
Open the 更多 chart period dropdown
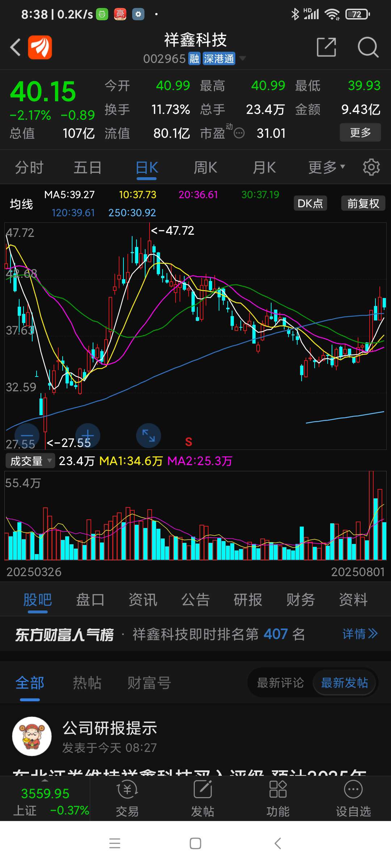(x=327, y=167)
